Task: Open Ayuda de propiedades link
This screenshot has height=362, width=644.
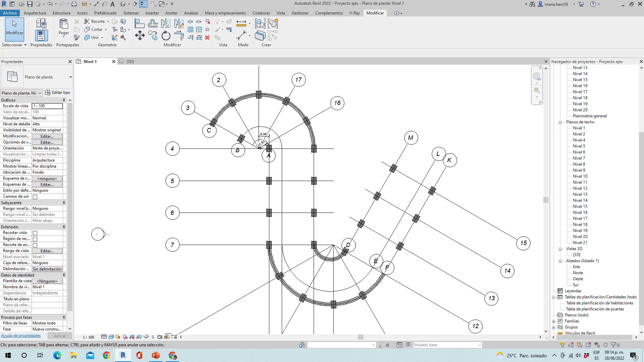Action: tap(21, 336)
